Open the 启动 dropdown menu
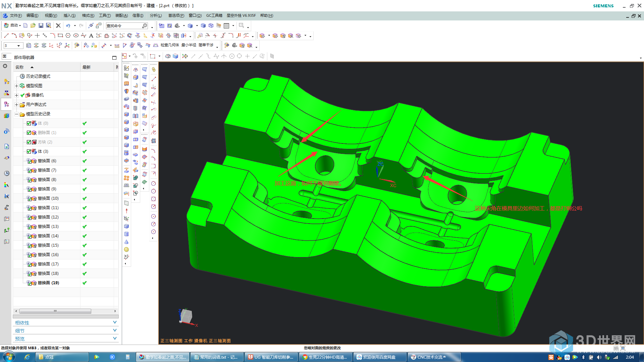The width and height of the screenshot is (644, 362). [x=12, y=25]
